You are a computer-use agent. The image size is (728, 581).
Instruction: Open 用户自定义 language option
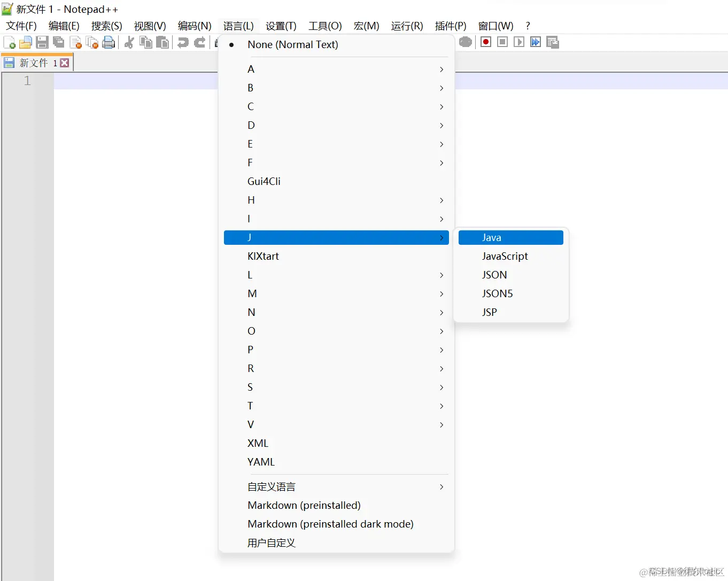[336, 543]
